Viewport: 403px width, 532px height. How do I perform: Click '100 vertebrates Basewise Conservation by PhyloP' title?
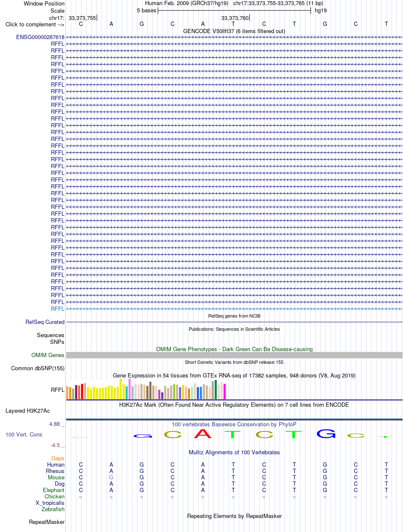point(234,424)
